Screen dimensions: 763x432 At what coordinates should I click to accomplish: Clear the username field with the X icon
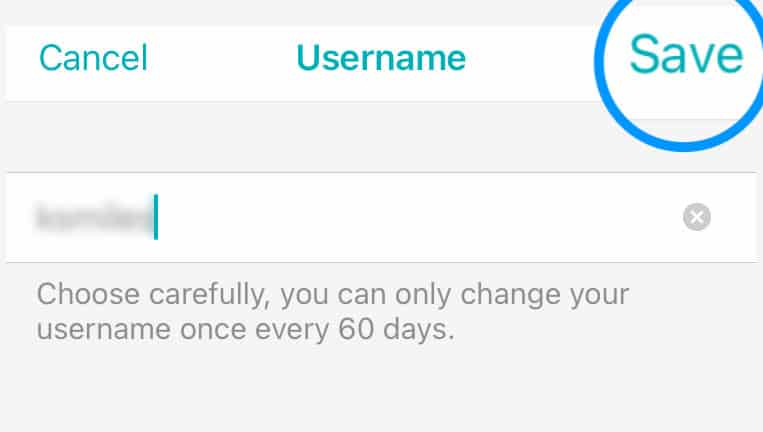[697, 217]
